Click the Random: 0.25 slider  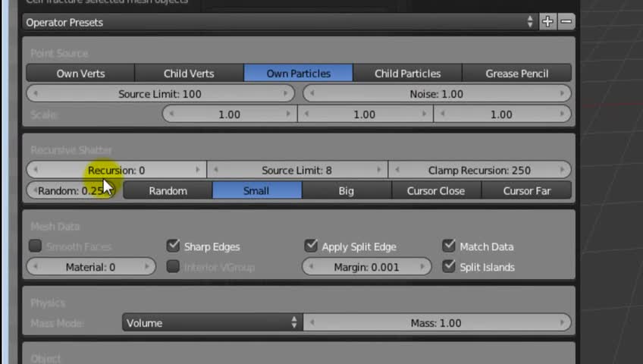[x=73, y=190]
